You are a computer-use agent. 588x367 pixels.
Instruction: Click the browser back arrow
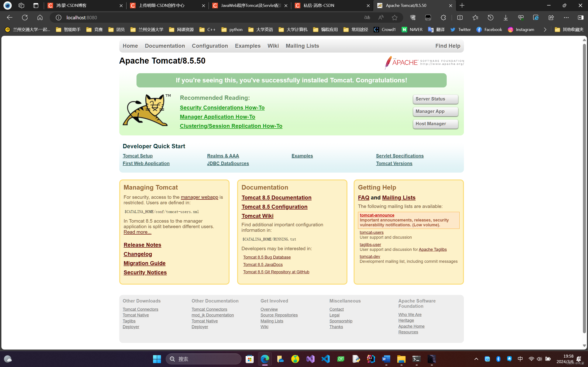[9, 17]
